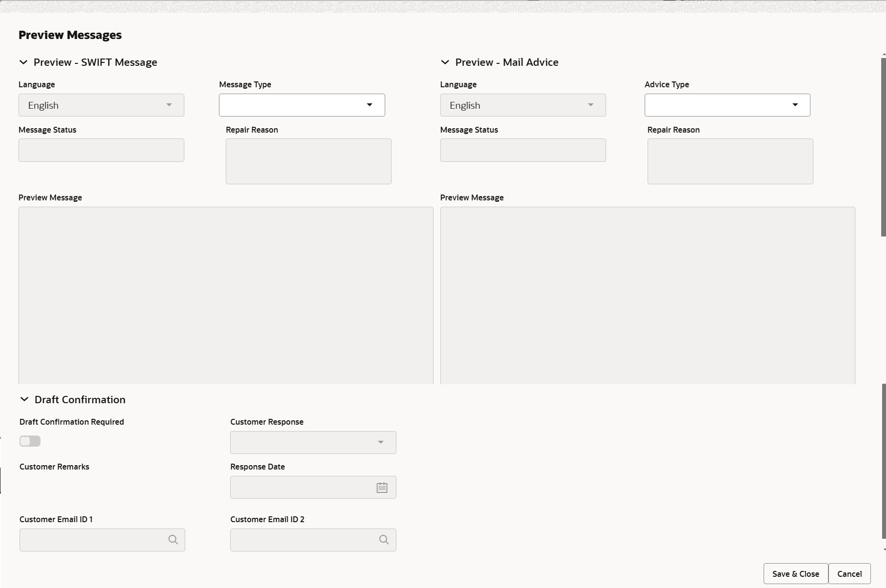Collapse the Preview - SWIFT Message section

point(23,62)
